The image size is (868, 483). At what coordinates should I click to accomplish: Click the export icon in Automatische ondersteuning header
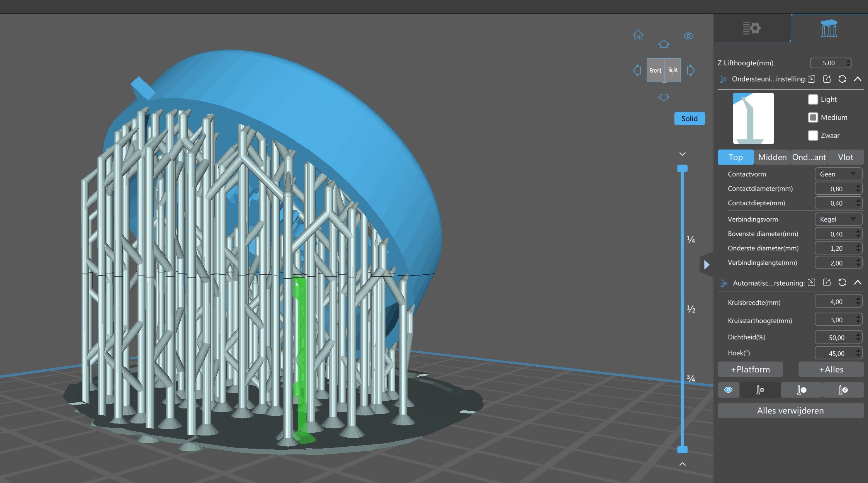pyautogui.click(x=827, y=282)
